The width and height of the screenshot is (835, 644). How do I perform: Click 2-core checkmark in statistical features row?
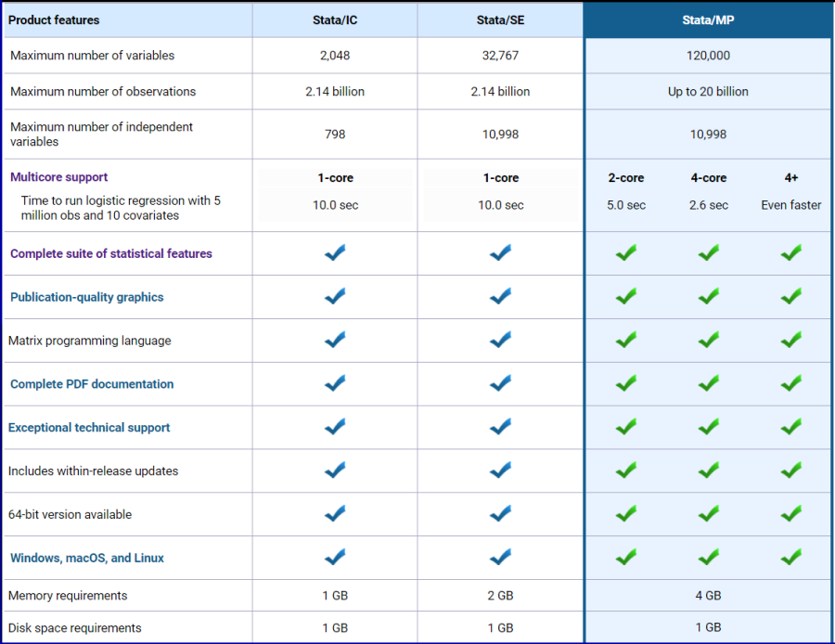pos(626,252)
